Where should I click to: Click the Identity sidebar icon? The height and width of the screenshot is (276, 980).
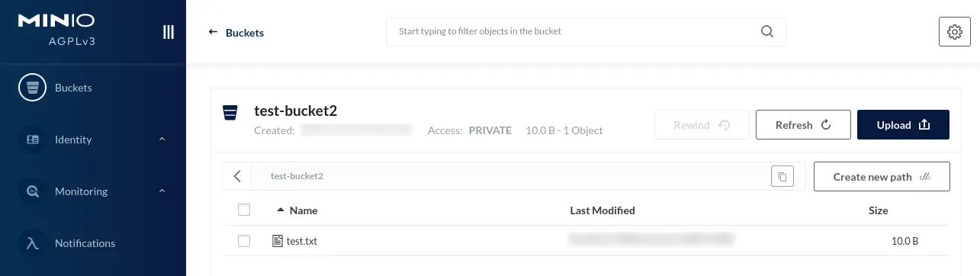(33, 140)
